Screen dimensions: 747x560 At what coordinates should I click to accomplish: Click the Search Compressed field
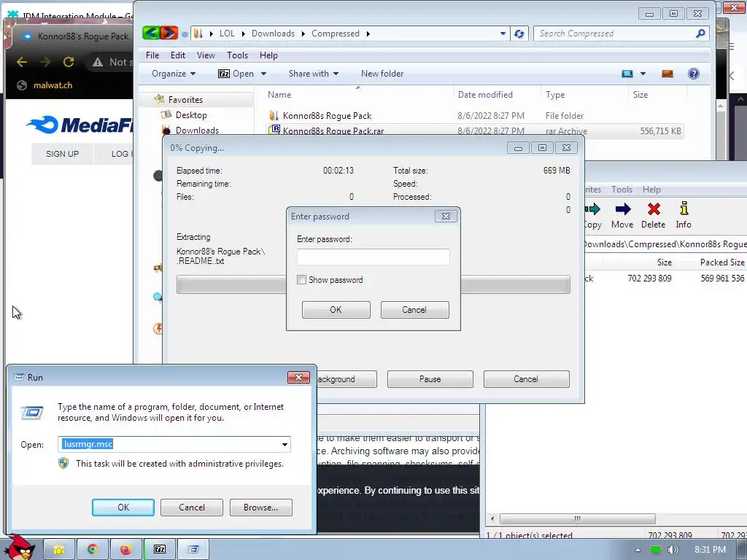pos(614,34)
